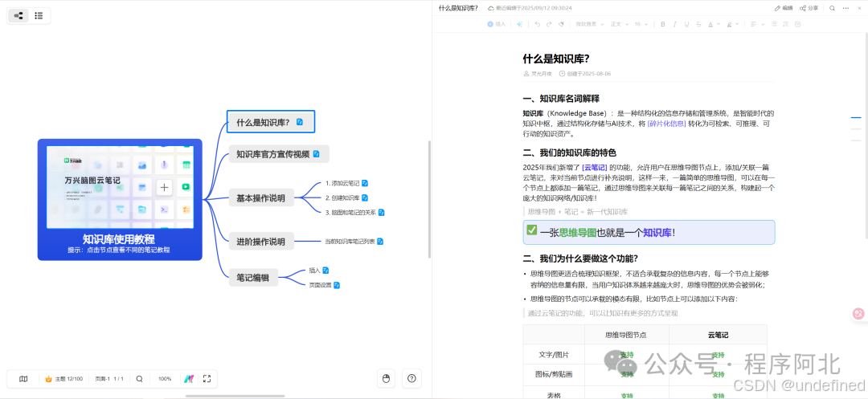This screenshot has height=399, width=868.
Task: Open note icon beside 添加云笔记
Action: (x=365, y=183)
